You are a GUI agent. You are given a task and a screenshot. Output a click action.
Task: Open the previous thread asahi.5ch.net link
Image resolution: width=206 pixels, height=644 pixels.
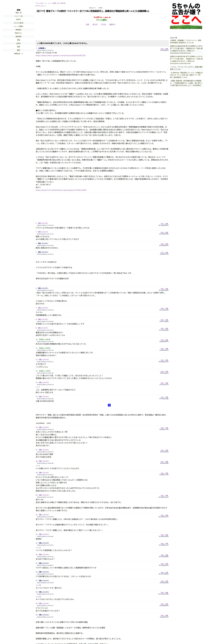click(61, 190)
